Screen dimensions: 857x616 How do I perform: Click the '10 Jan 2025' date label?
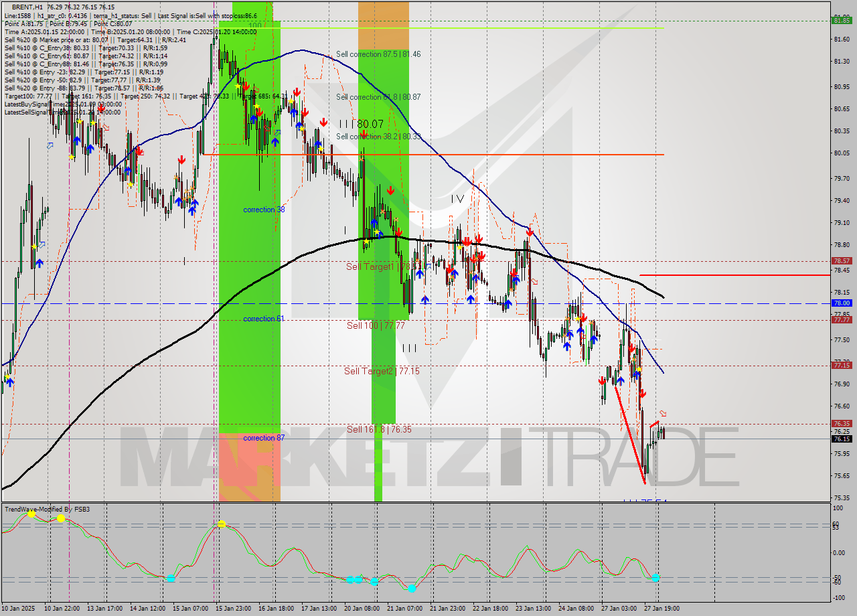[x=19, y=609]
